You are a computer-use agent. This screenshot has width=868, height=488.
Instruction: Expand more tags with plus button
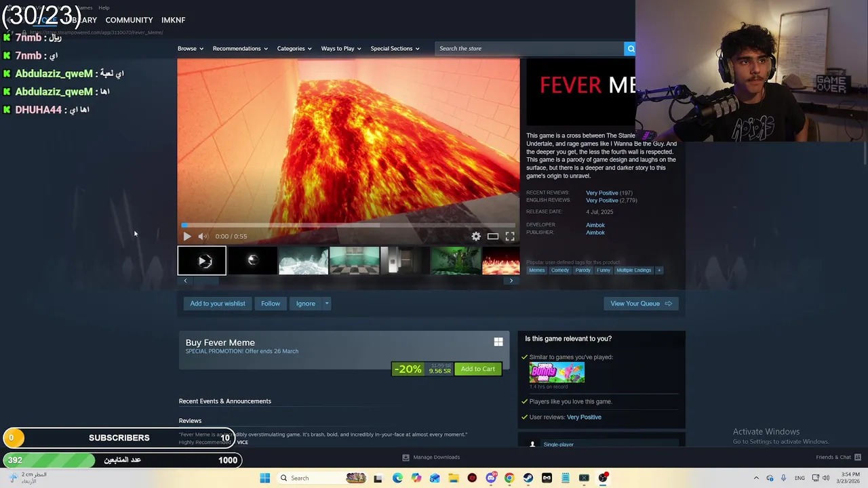click(658, 270)
